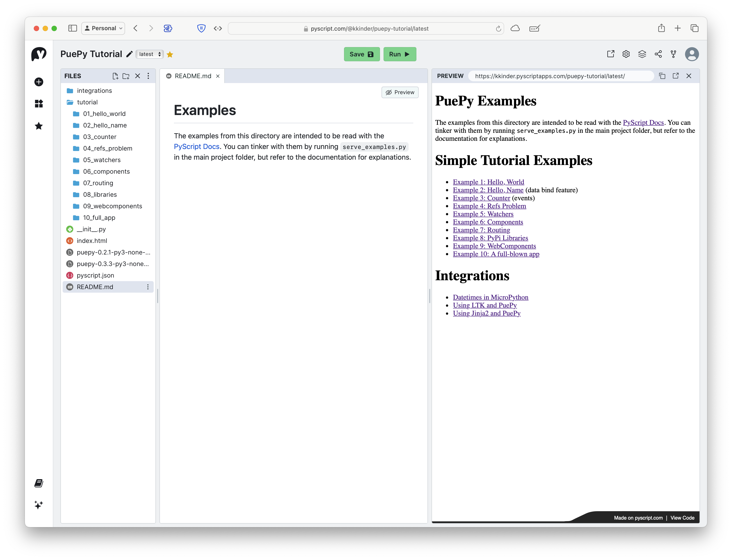
Task: Expand the 08_libraries folder
Action: [x=108, y=195]
